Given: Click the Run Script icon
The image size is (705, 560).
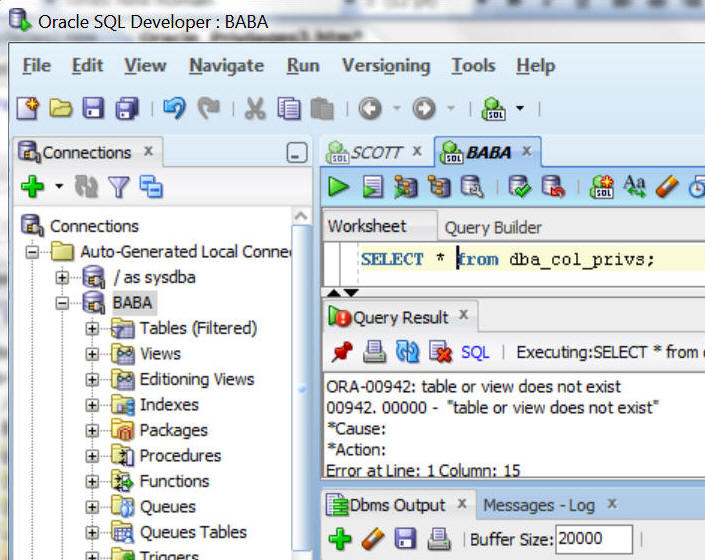Looking at the screenshot, I should [373, 187].
